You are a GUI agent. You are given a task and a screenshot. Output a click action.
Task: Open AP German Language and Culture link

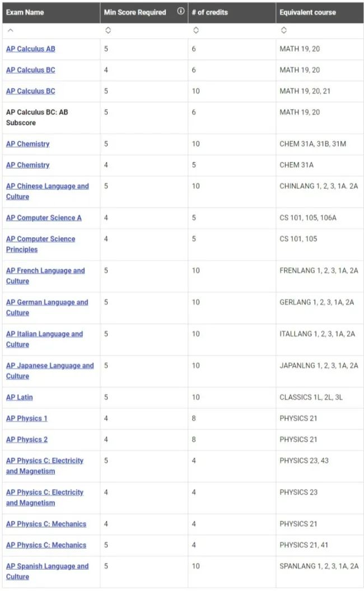pyautogui.click(x=47, y=308)
